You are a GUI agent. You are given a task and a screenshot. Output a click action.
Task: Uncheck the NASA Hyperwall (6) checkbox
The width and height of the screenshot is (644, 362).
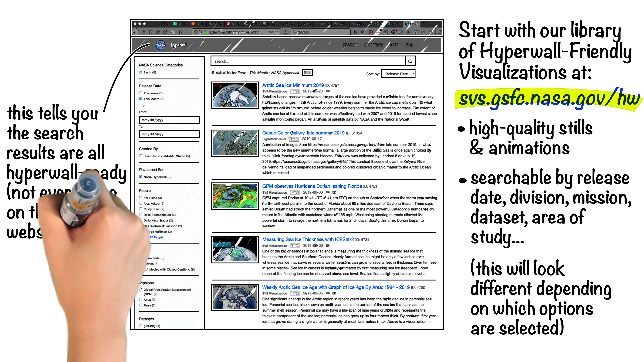point(141,177)
